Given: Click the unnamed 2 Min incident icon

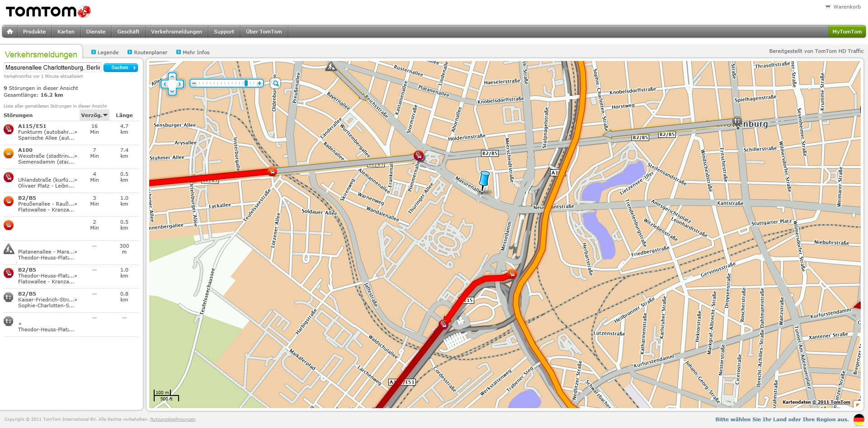Looking at the screenshot, I should [9, 225].
